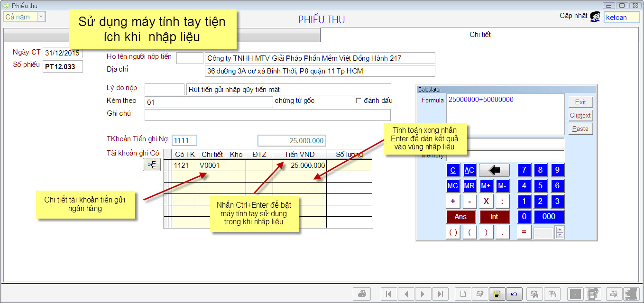Image resolution: width=644 pixels, height=303 pixels.
Task: Click the Cliptext button in Calculator
Action: click(580, 115)
